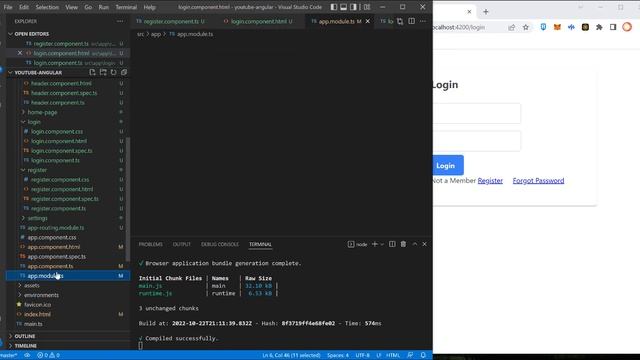Follow the Register link
The height and width of the screenshot is (360, 640).
click(x=490, y=180)
